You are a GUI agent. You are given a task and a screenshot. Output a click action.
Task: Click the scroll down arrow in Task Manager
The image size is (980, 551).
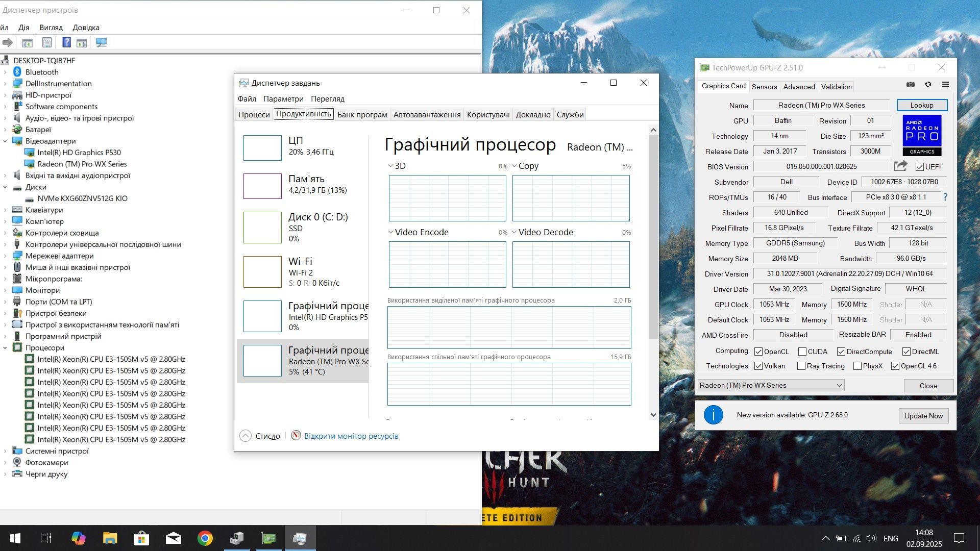pyautogui.click(x=653, y=415)
